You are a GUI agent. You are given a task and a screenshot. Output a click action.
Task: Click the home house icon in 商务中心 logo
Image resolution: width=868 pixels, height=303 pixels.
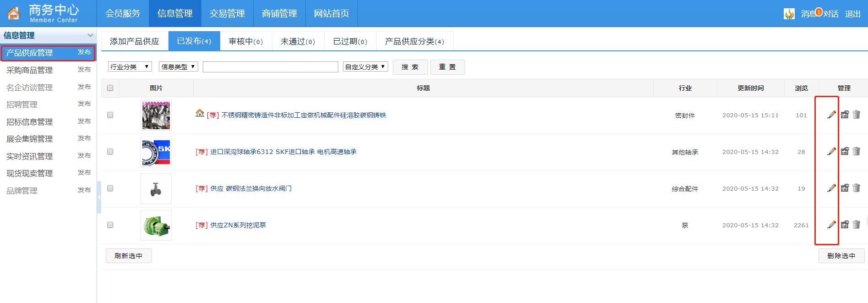tap(13, 14)
